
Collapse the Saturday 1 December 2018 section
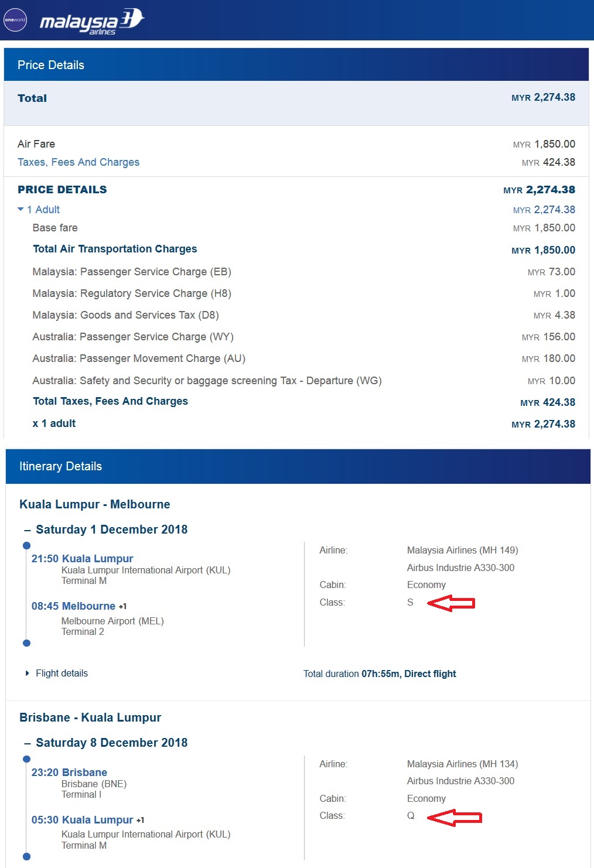28,530
